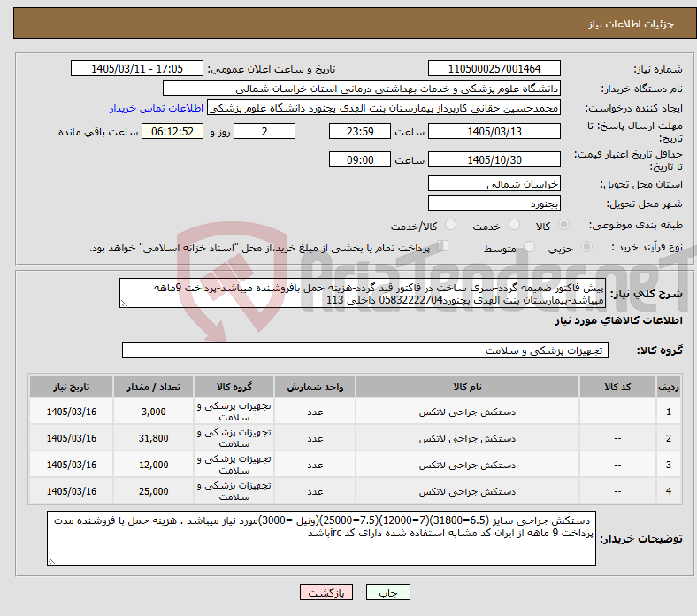Click the چاپ print button

(x=388, y=592)
